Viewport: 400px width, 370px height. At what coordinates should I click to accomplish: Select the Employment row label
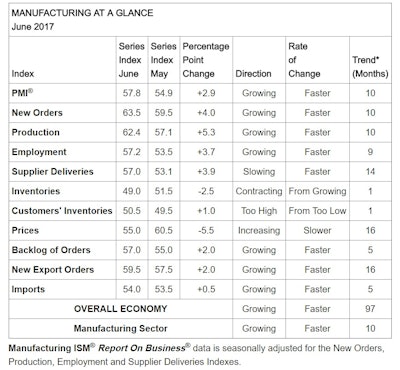point(39,152)
